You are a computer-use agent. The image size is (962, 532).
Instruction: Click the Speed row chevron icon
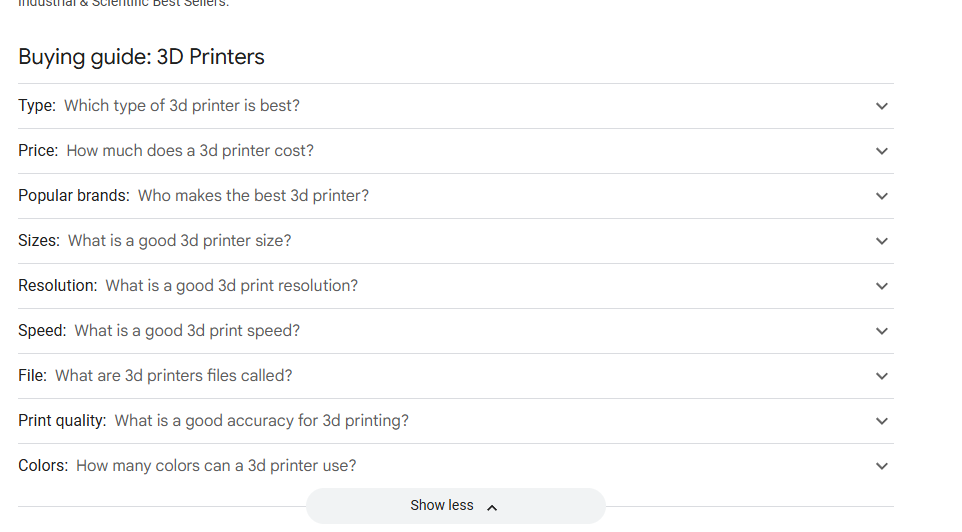[x=881, y=331]
